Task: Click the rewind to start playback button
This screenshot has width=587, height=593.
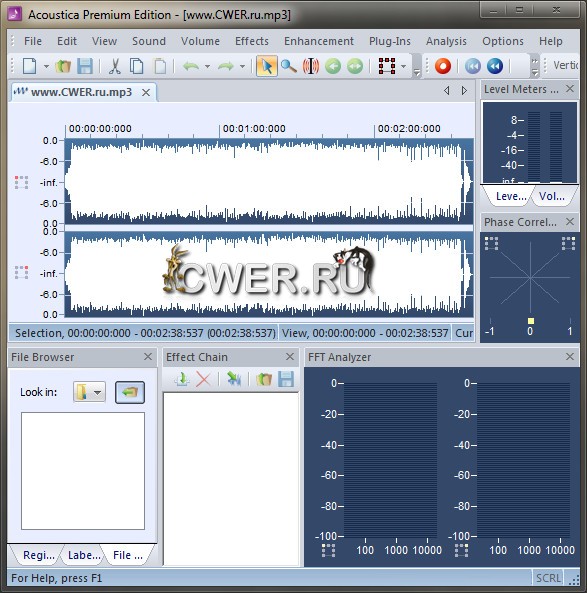Action: pyautogui.click(x=473, y=66)
